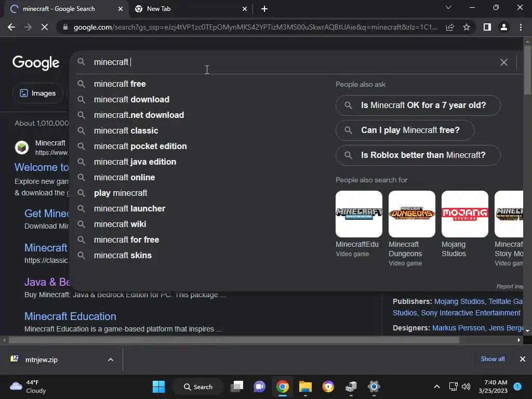Open a new browser tab with the plus button

264,9
